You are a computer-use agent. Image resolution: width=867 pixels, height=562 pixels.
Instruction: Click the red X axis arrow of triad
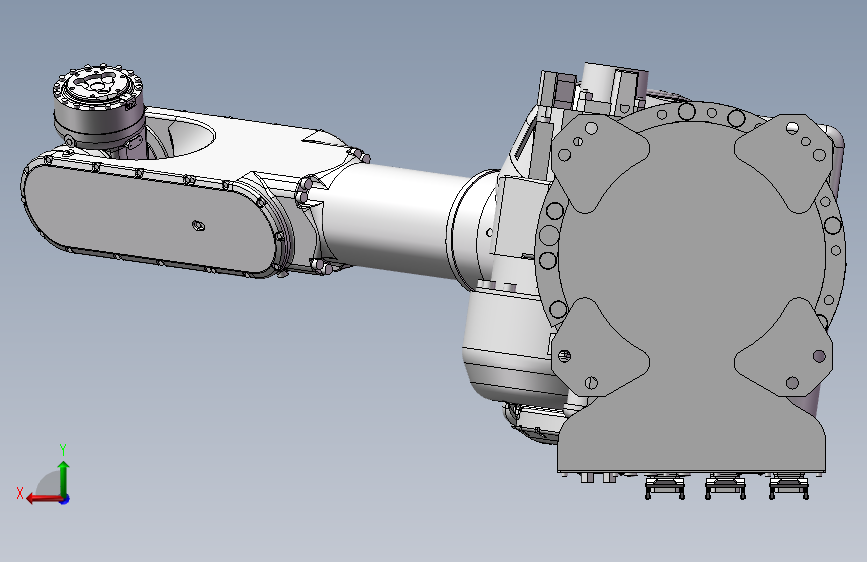pyautogui.click(x=44, y=499)
